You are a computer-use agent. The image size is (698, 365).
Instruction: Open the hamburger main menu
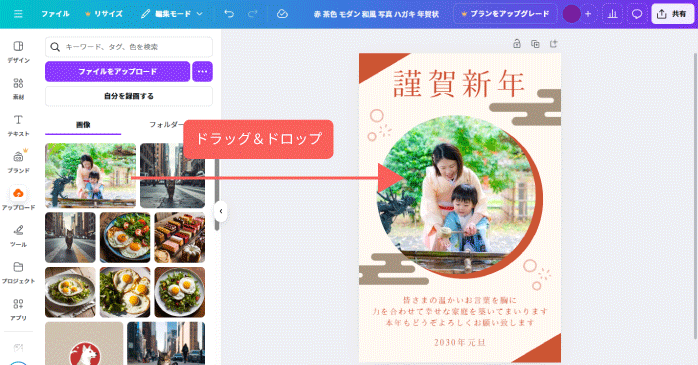18,14
